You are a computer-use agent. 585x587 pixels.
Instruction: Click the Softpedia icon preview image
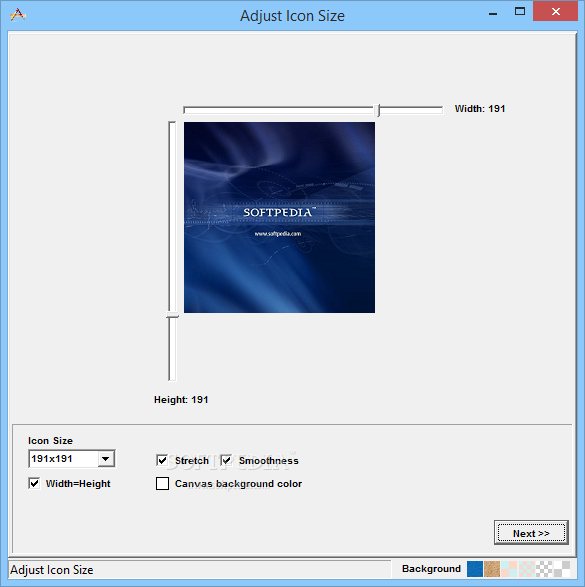(279, 218)
